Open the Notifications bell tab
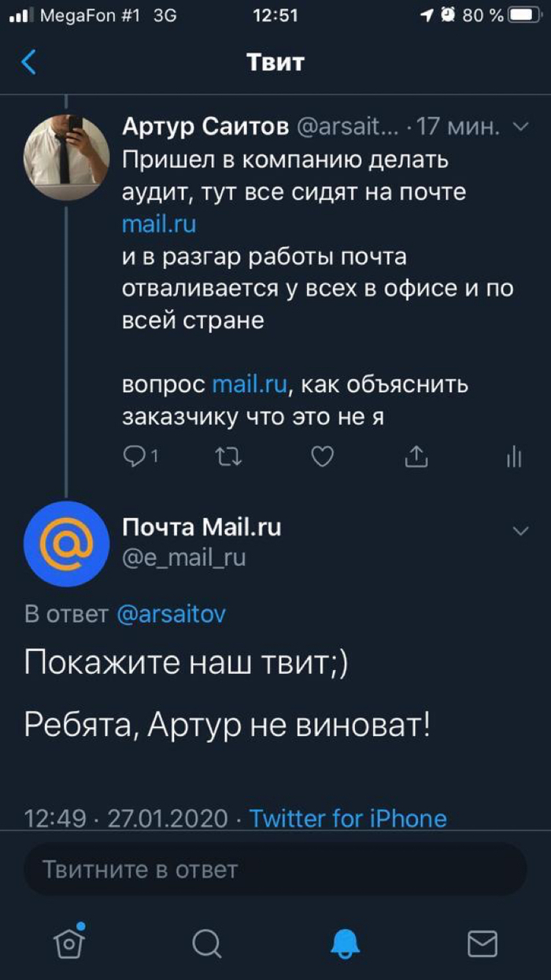This screenshot has height=980, width=551. (345, 942)
